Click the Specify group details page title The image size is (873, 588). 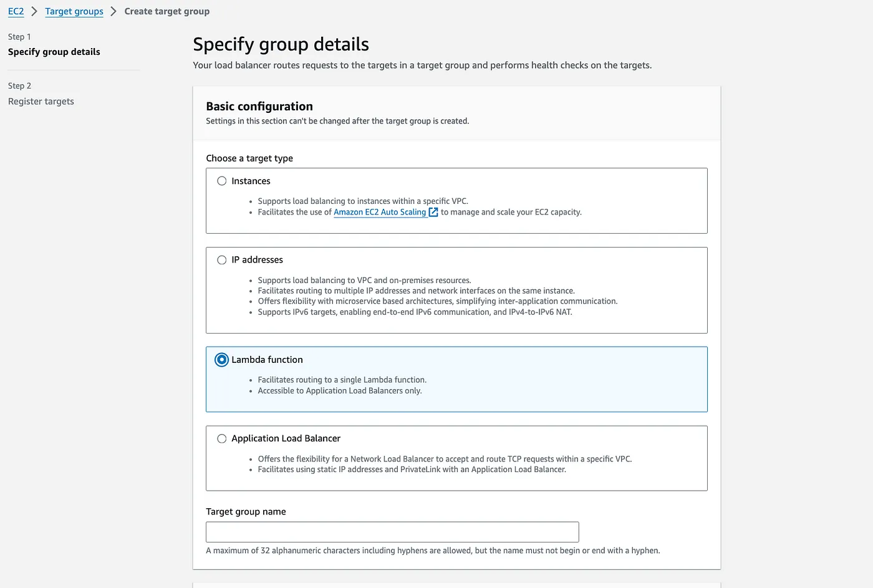281,44
